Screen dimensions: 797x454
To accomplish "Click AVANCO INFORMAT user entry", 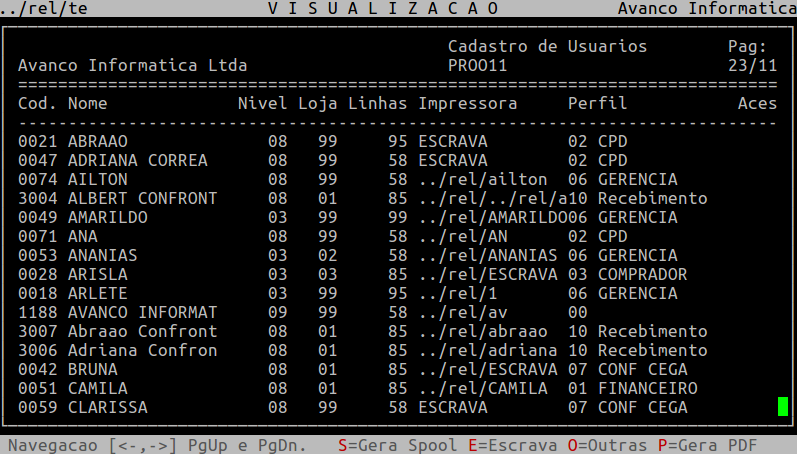I will (x=141, y=312).
